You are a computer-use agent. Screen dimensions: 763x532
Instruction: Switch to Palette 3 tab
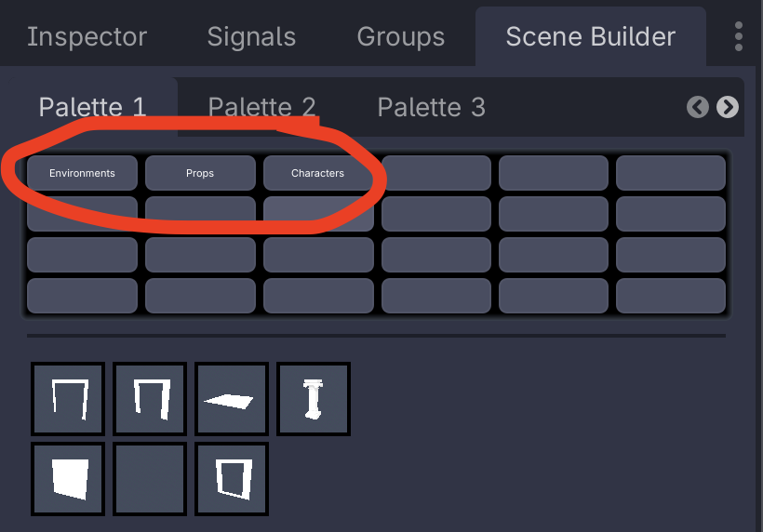tap(431, 107)
